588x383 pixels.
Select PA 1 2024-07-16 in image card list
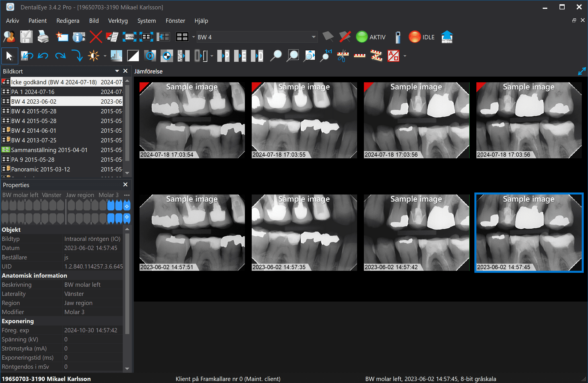click(33, 92)
